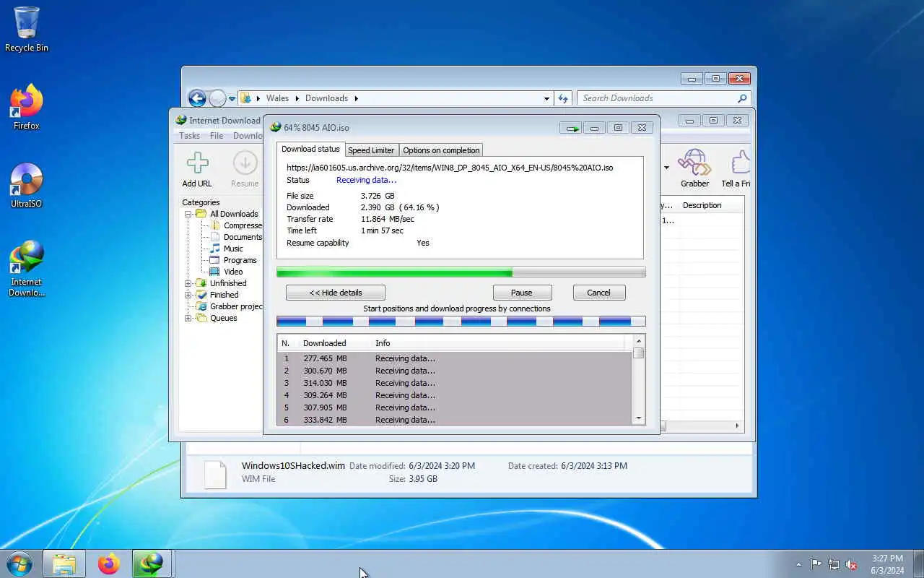
Task: Click the Resume toolbar icon in IDM
Action: click(x=245, y=169)
